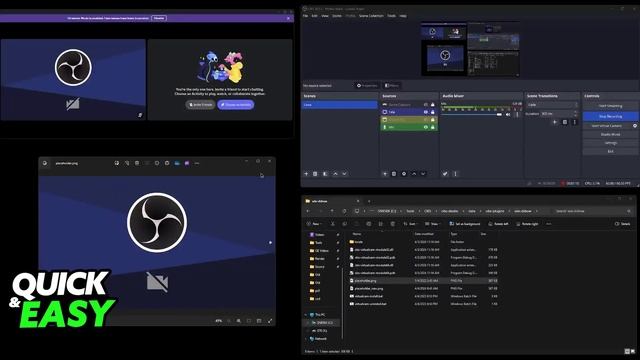Screen dimensions: 640x360
Task: Open OBS File menu
Action: click(x=305, y=16)
